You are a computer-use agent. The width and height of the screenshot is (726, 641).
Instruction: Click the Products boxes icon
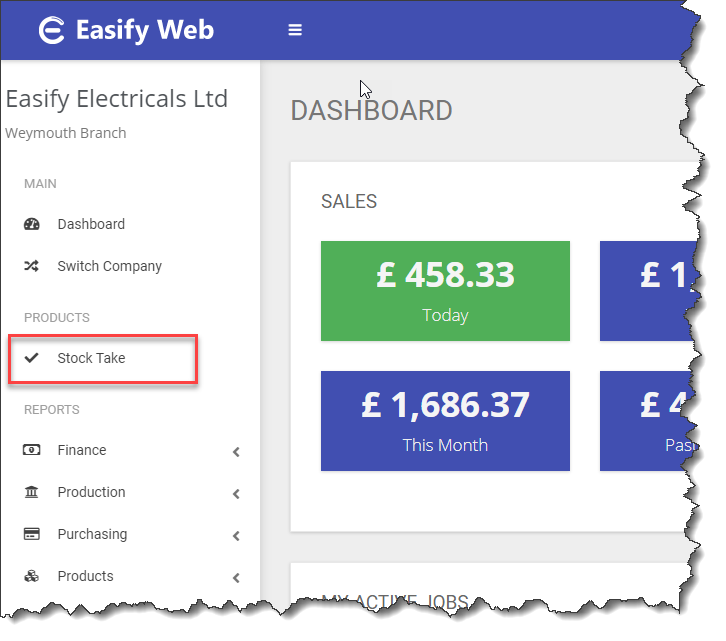tap(31, 576)
